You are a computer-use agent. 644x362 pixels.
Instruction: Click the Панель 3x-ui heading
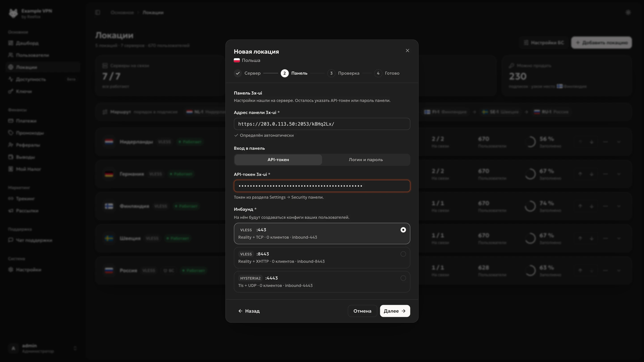[x=248, y=93]
